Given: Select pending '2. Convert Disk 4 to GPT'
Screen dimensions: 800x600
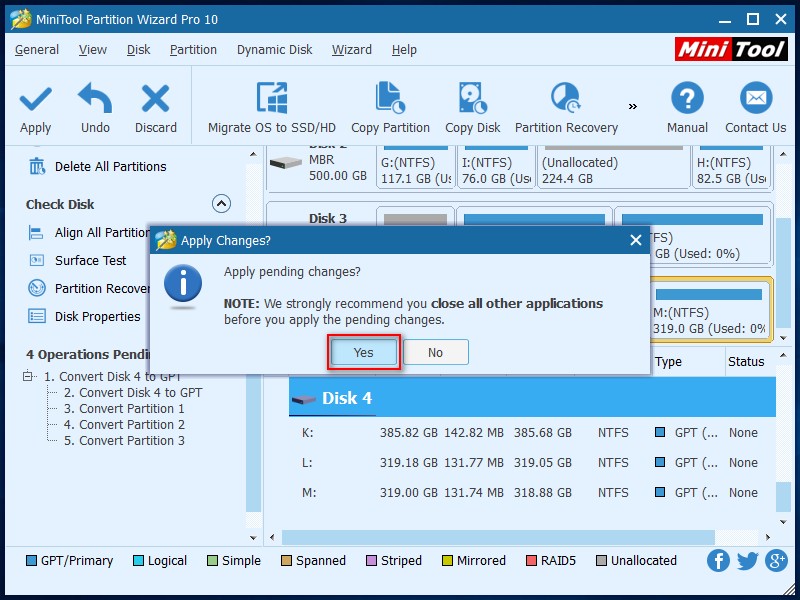Looking at the screenshot, I should [133, 392].
